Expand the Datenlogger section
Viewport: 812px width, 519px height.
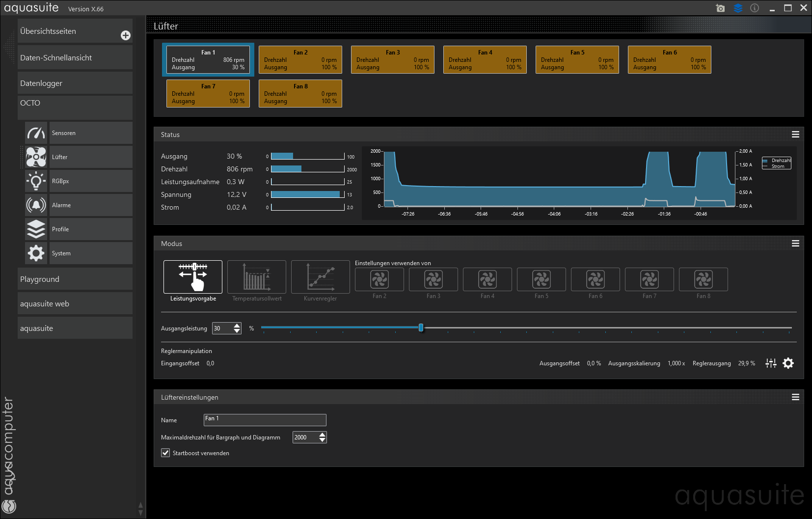click(75, 83)
